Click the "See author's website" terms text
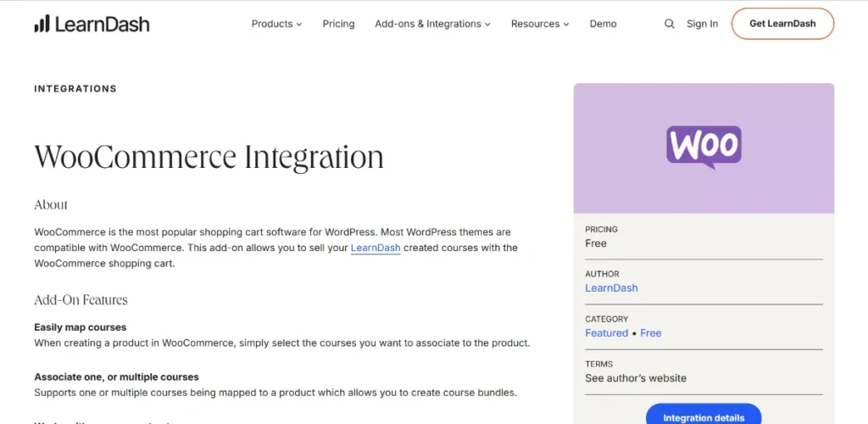 click(636, 378)
